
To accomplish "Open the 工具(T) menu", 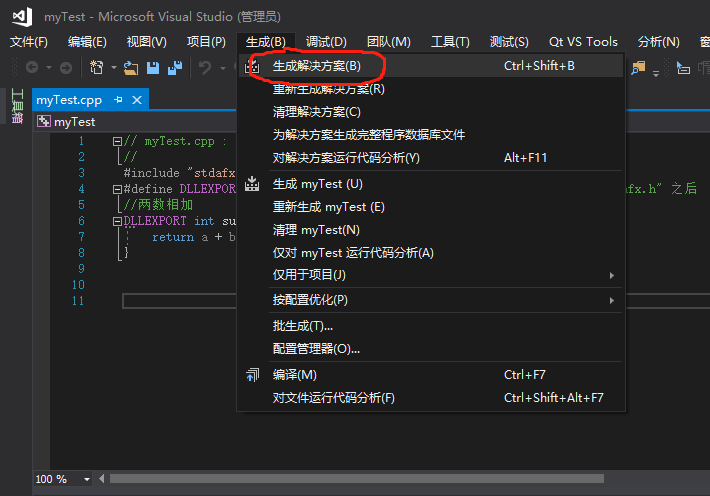I will click(x=450, y=42).
